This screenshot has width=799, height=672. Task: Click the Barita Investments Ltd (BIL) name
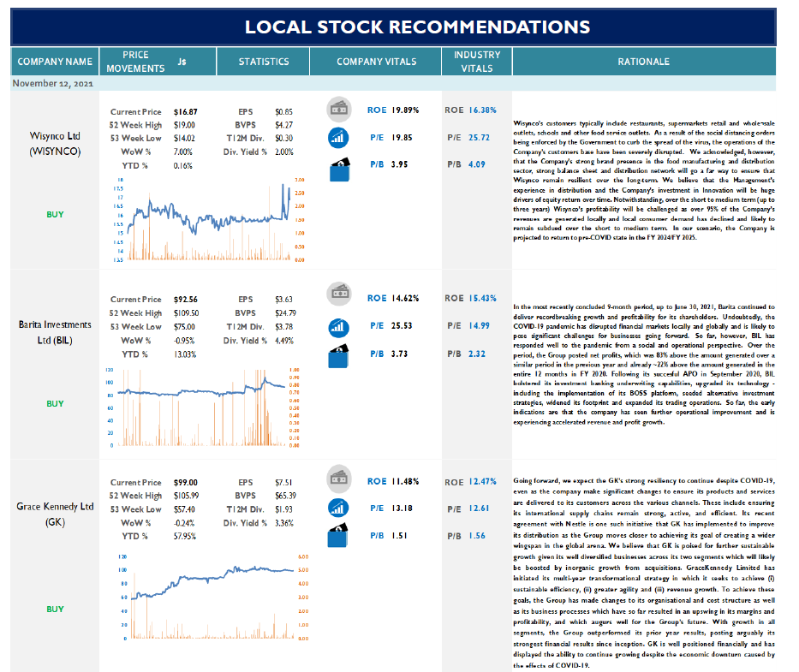pyautogui.click(x=55, y=332)
